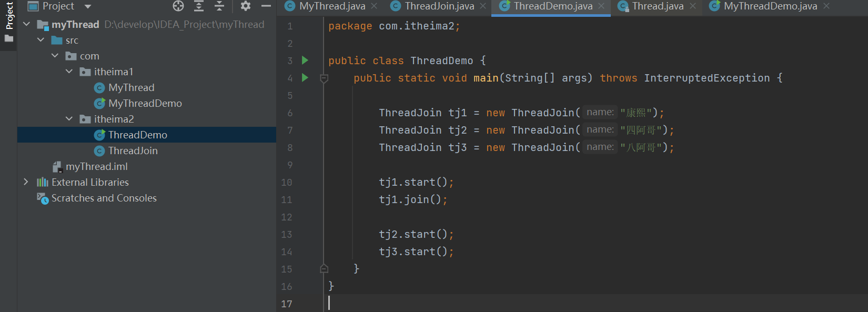Place cursor on tj1.join() line
The image size is (868, 312).
click(x=413, y=199)
